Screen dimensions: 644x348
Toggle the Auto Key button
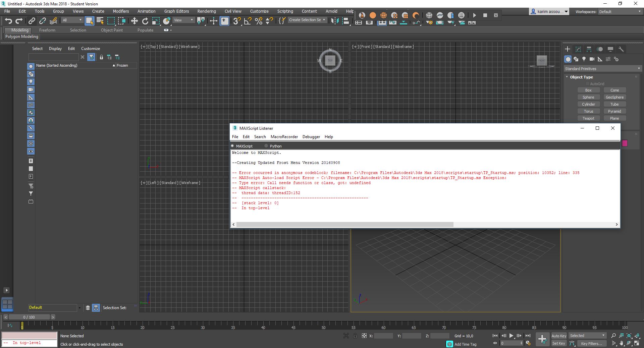[559, 336]
